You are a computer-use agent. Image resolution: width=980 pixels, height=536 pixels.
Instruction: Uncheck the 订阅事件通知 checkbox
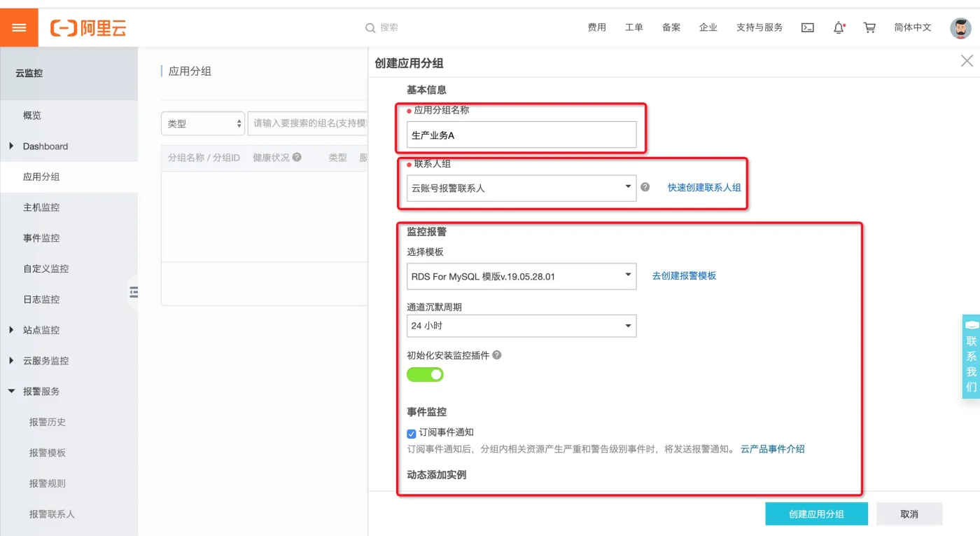pos(412,434)
